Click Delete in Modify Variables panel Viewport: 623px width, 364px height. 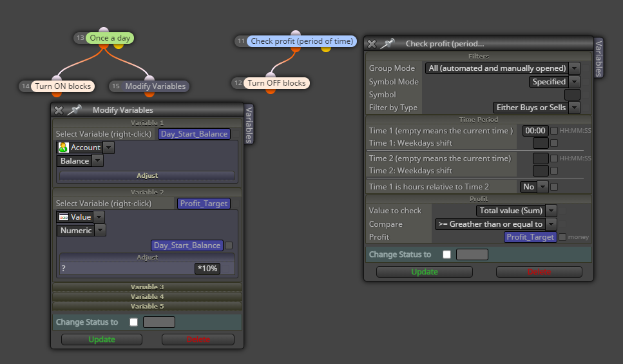(x=198, y=340)
